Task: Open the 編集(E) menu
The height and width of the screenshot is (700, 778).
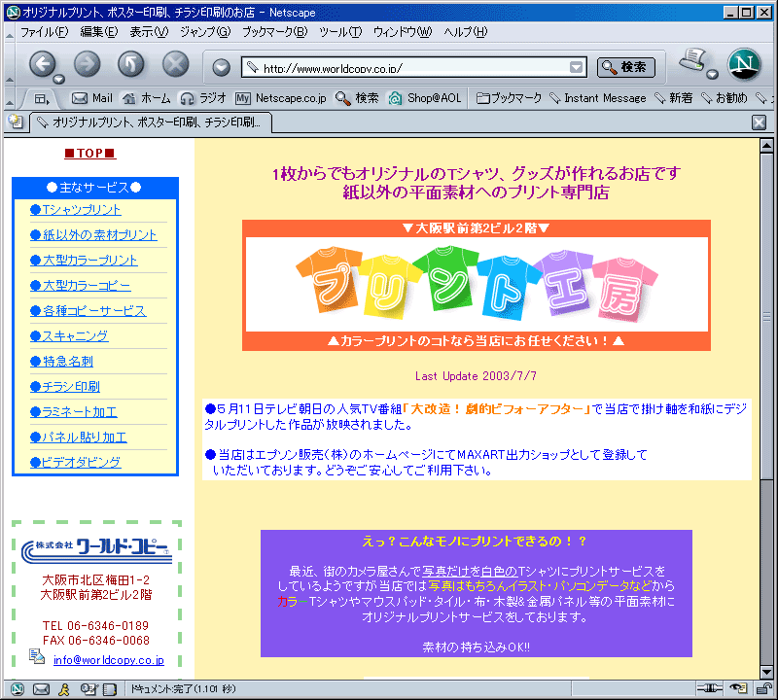Action: (99, 32)
